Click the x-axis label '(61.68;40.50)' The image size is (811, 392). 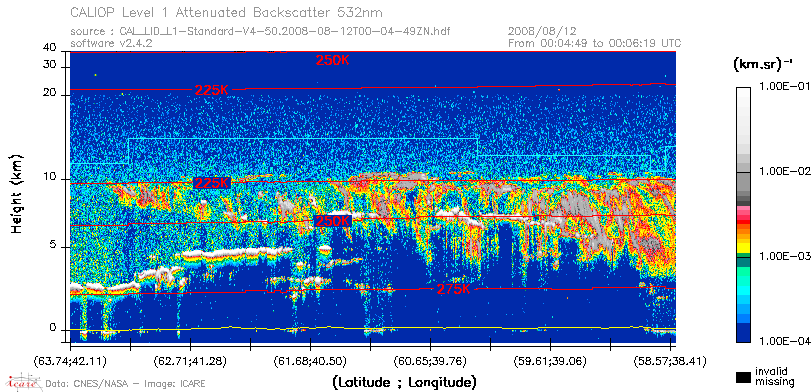coord(310,361)
